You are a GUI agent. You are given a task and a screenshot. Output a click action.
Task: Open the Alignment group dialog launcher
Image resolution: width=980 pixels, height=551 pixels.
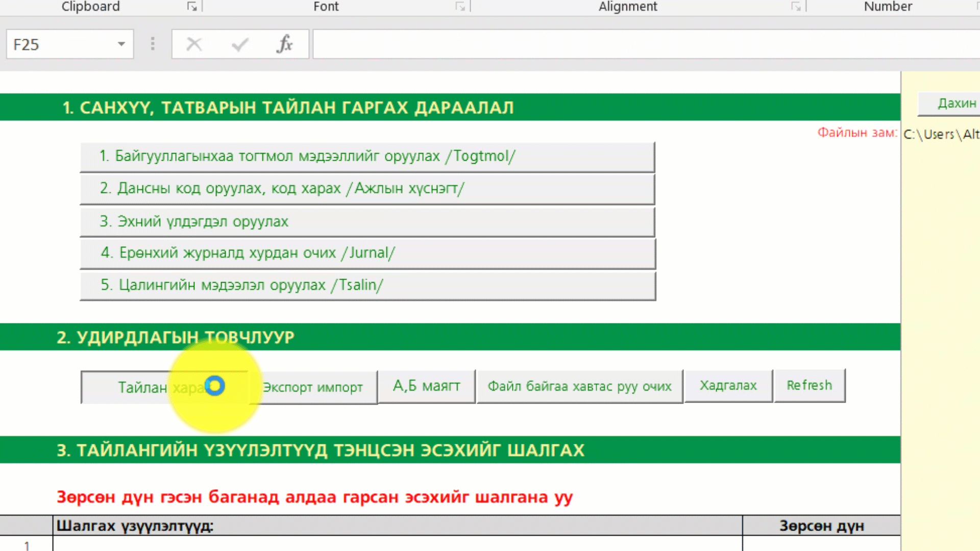click(x=796, y=7)
